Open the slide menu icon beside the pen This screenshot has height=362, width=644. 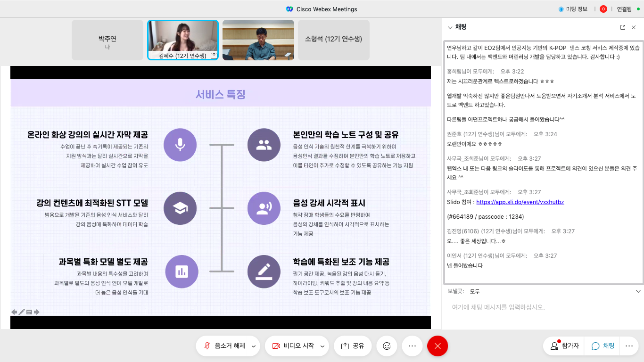click(29, 312)
